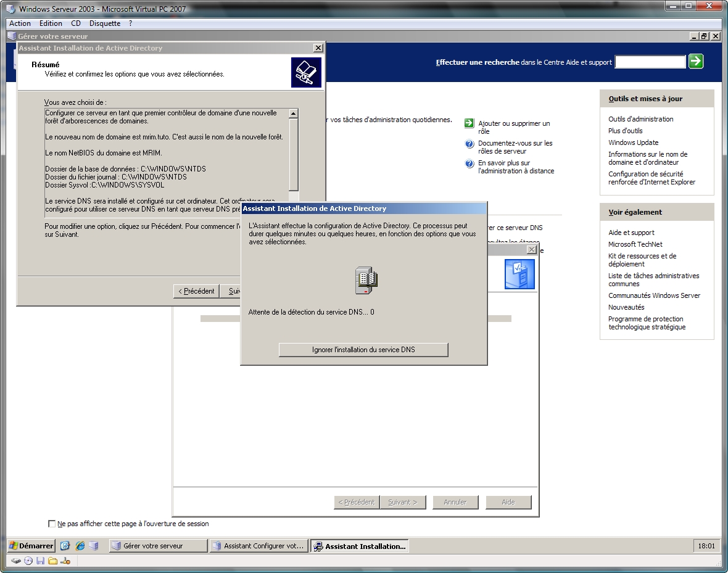The width and height of the screenshot is (728, 573).
Task: Click the server book icon in progress dialog
Action: coord(366,280)
